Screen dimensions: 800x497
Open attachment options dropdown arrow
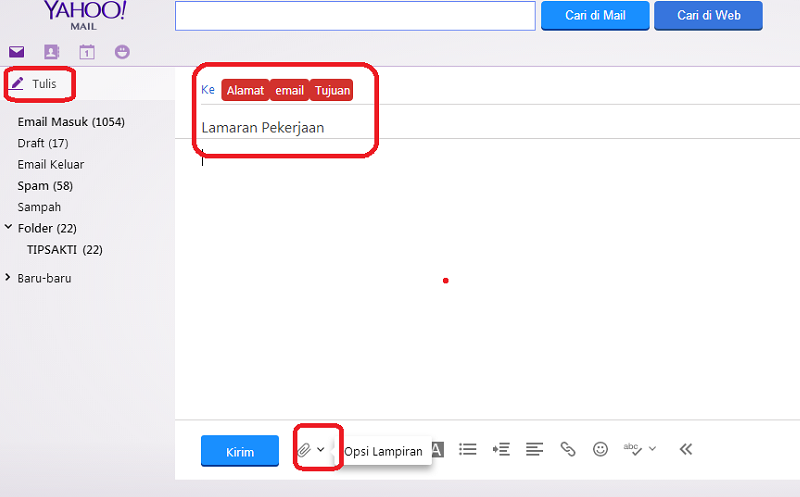pyautogui.click(x=320, y=450)
